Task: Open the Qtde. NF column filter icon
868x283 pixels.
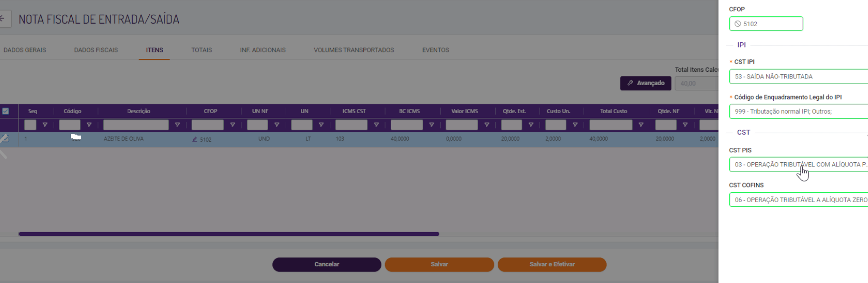Action: 685,125
